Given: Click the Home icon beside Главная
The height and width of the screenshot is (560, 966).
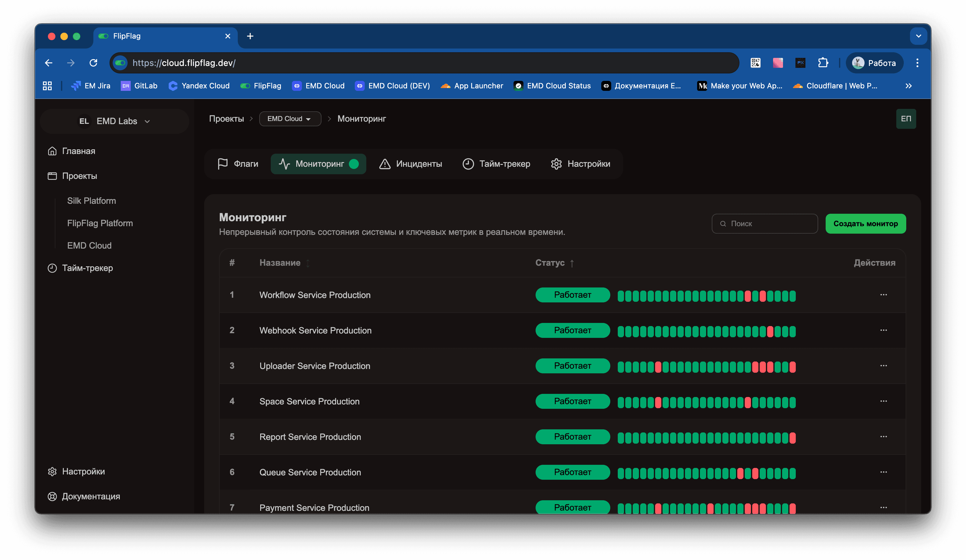Looking at the screenshot, I should pos(52,151).
